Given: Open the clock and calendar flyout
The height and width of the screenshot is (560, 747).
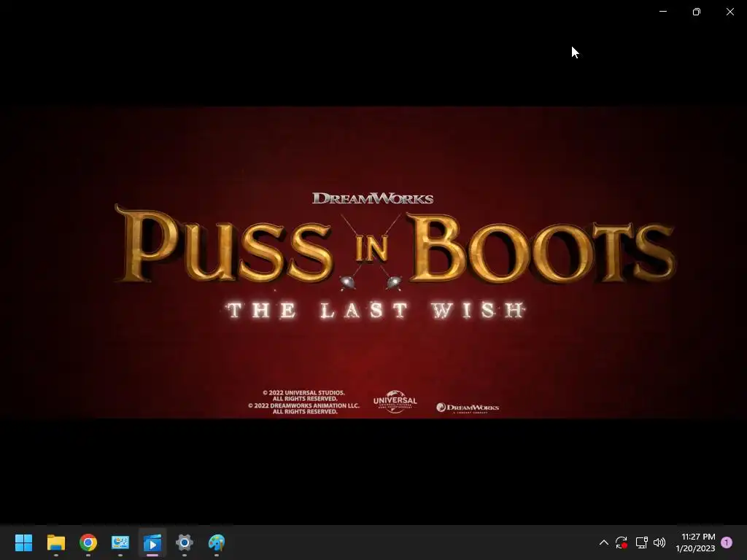Looking at the screenshot, I should (x=695, y=542).
